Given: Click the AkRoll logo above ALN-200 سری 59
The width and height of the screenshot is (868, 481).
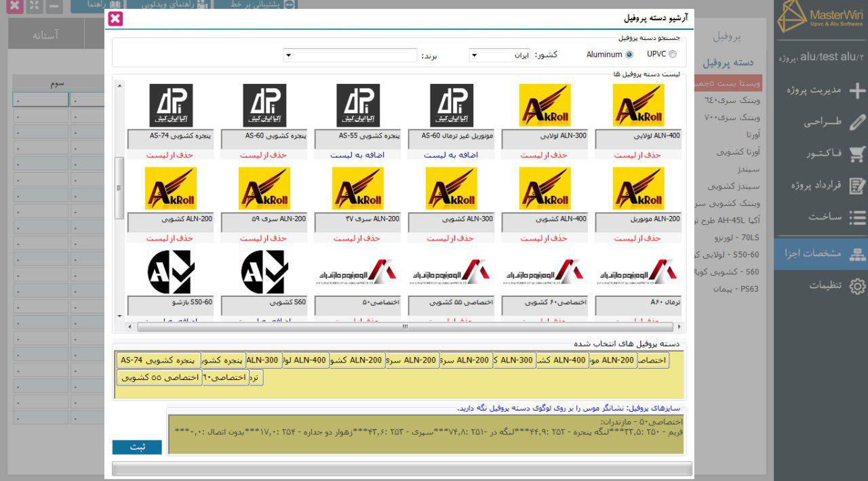Looking at the screenshot, I should (264, 188).
